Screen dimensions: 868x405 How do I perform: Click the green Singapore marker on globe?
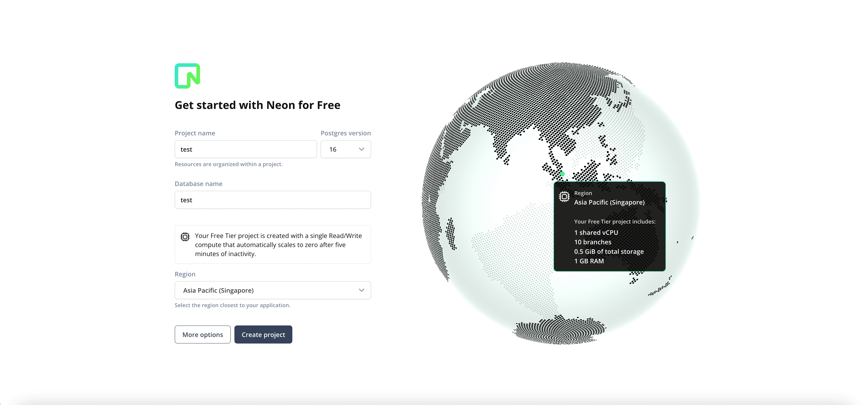click(562, 174)
